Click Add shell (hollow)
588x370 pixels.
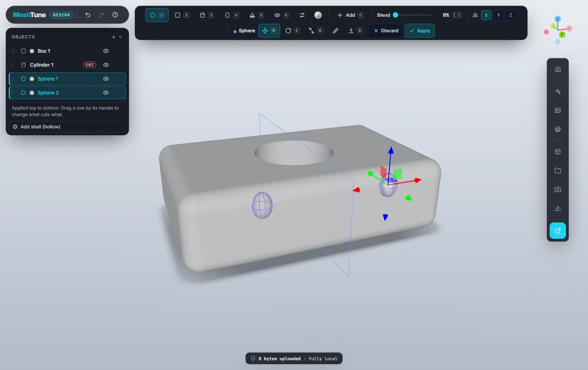coord(67,127)
